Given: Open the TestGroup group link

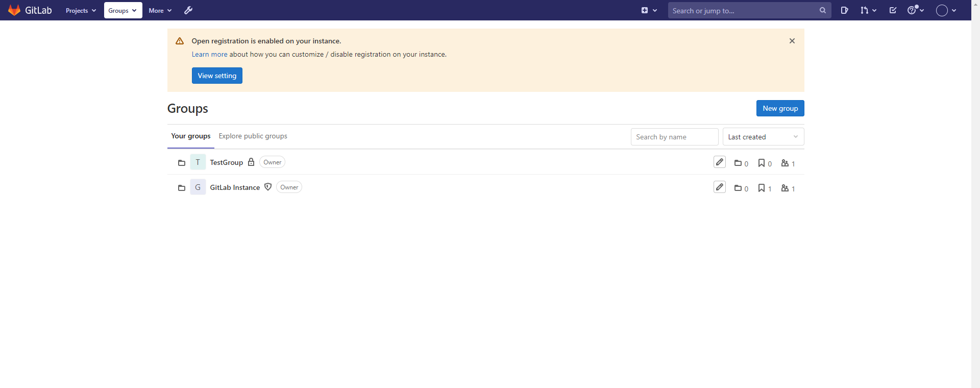Looking at the screenshot, I should point(226,162).
